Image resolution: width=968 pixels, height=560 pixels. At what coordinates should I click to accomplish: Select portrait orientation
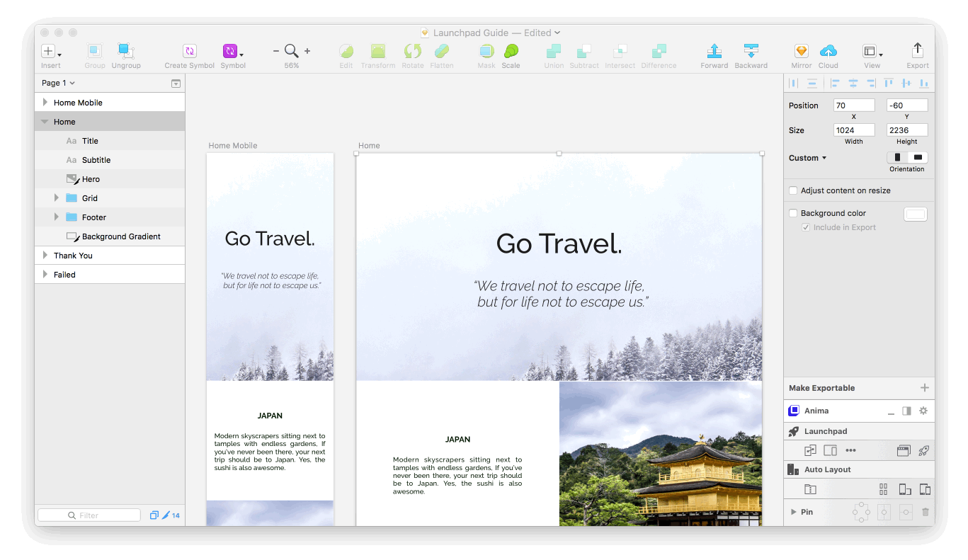click(x=897, y=157)
